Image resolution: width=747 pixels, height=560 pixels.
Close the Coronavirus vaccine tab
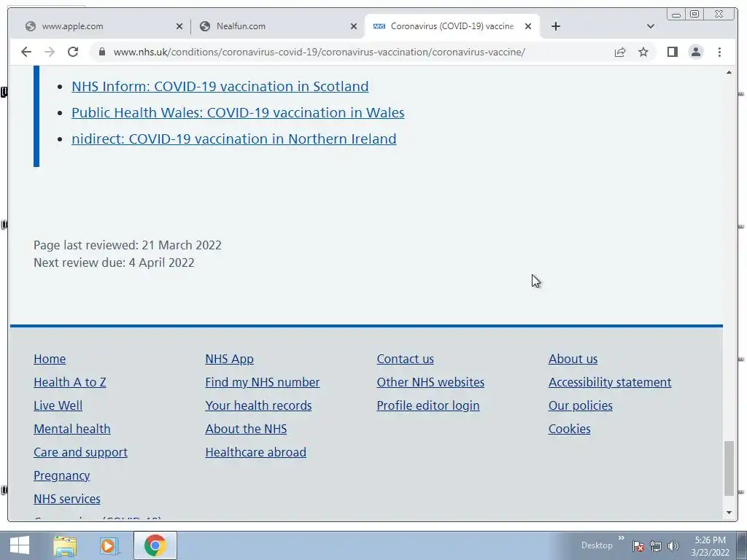[x=528, y=26]
